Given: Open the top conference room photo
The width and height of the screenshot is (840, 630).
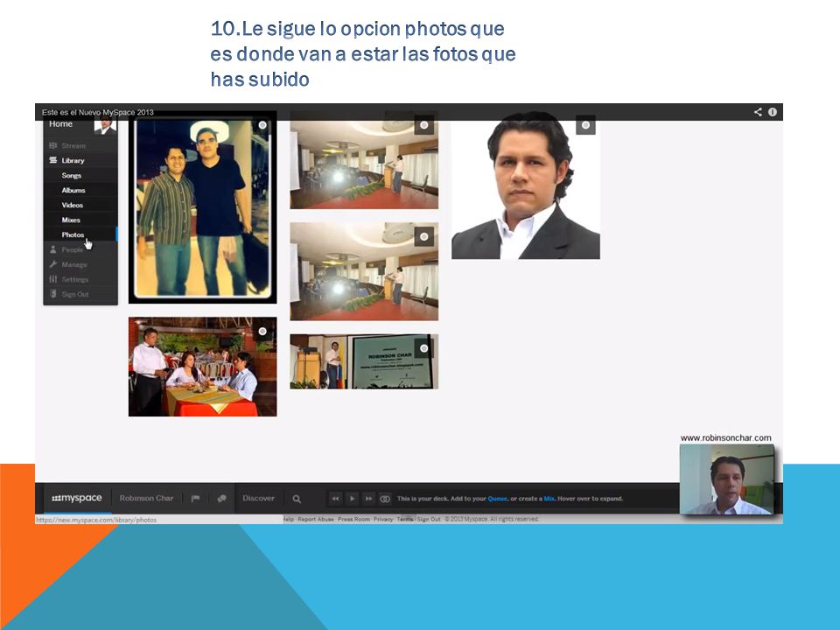Looking at the screenshot, I should [x=364, y=161].
